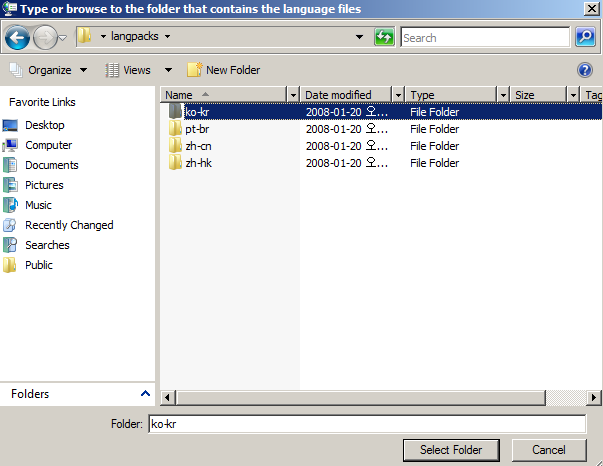This screenshot has width=603, height=466.
Task: Open the arrow before langpacks breadcrumb
Action: click(x=103, y=37)
